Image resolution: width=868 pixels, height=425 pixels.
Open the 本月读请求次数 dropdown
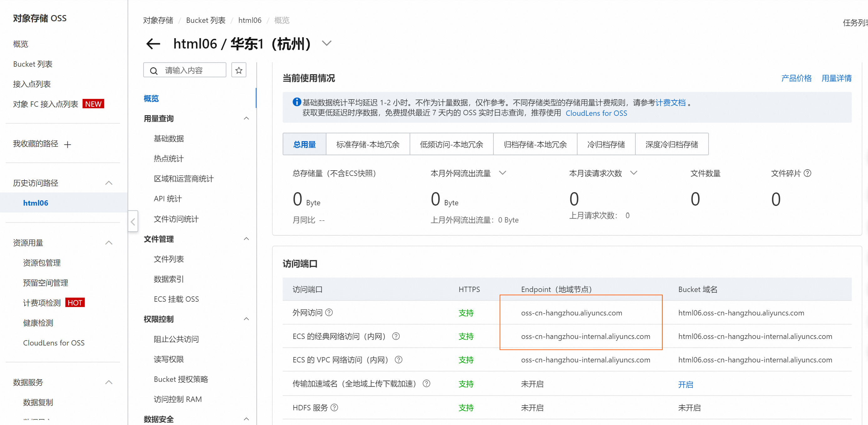tap(633, 173)
